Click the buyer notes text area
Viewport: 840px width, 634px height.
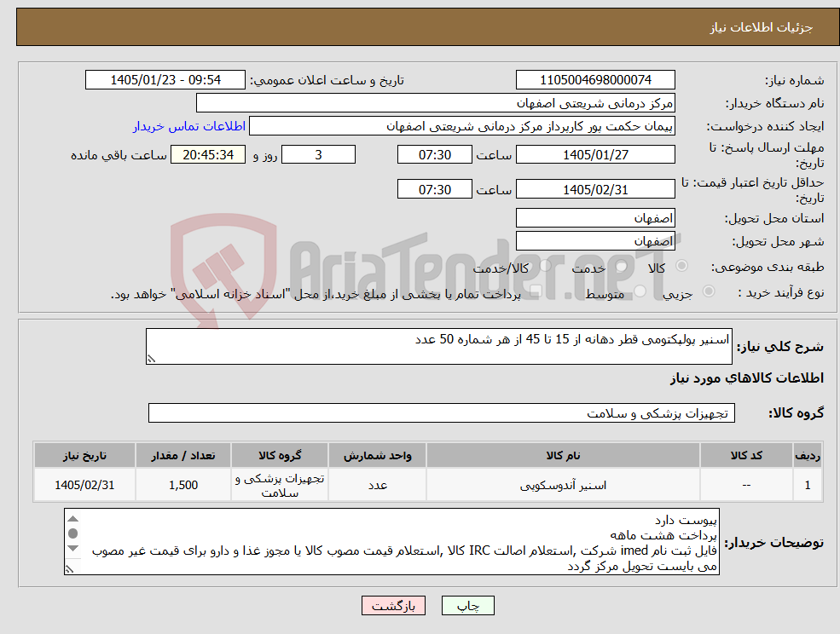[391, 542]
